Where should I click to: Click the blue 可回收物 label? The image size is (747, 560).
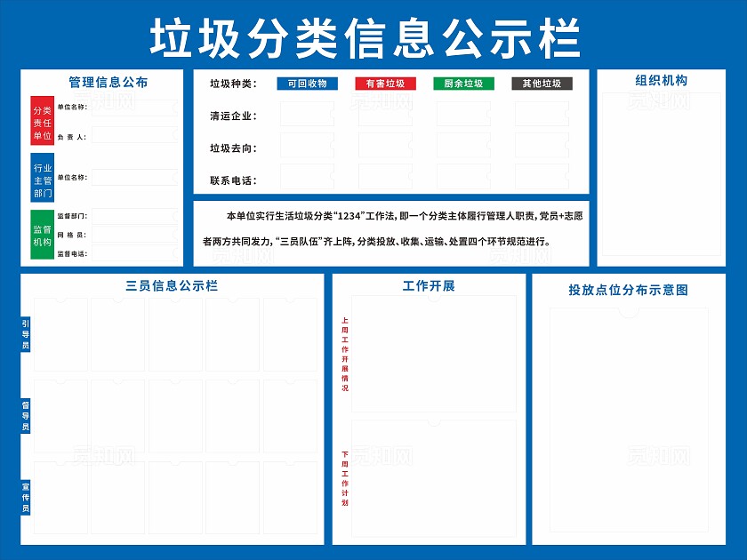coord(307,84)
